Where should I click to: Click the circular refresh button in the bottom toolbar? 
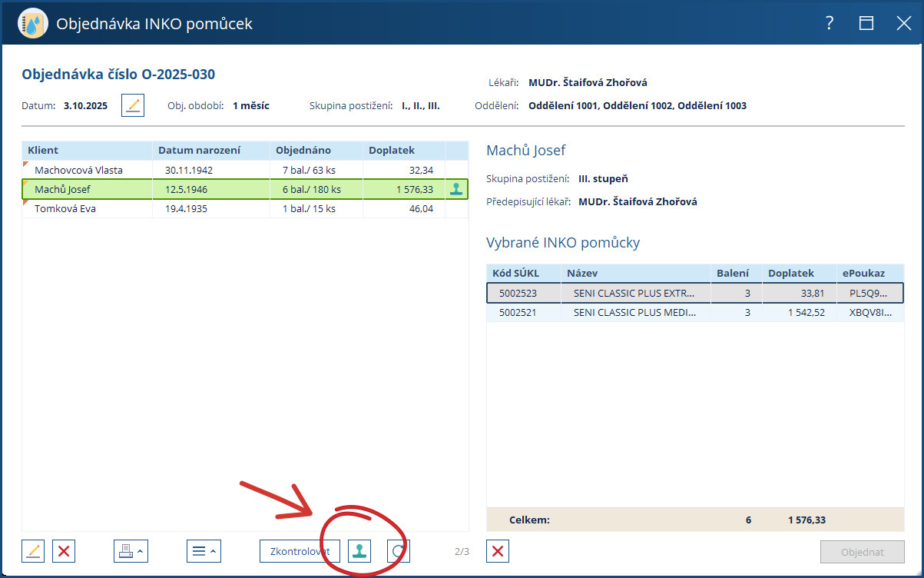(x=398, y=551)
